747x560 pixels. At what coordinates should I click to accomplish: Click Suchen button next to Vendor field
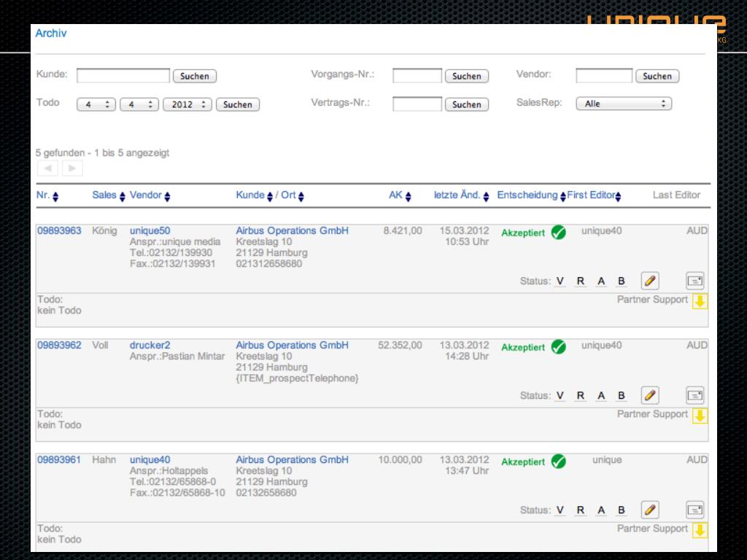657,76
